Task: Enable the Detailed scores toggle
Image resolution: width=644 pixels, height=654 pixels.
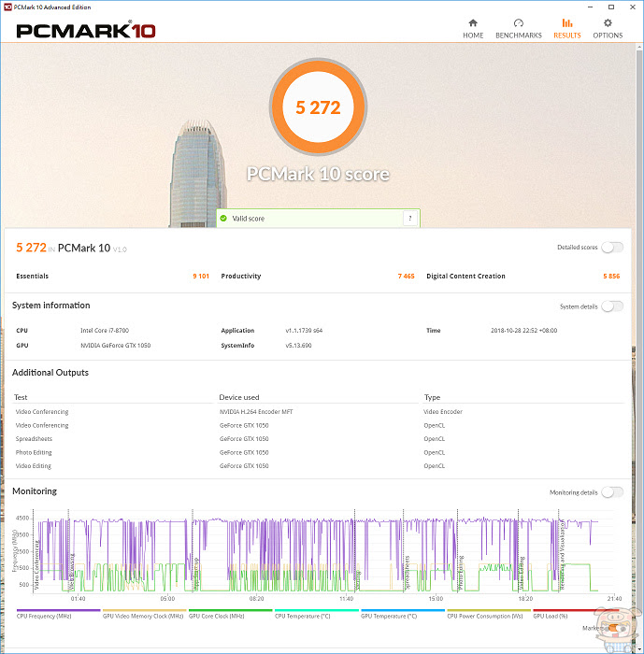Action: point(612,248)
